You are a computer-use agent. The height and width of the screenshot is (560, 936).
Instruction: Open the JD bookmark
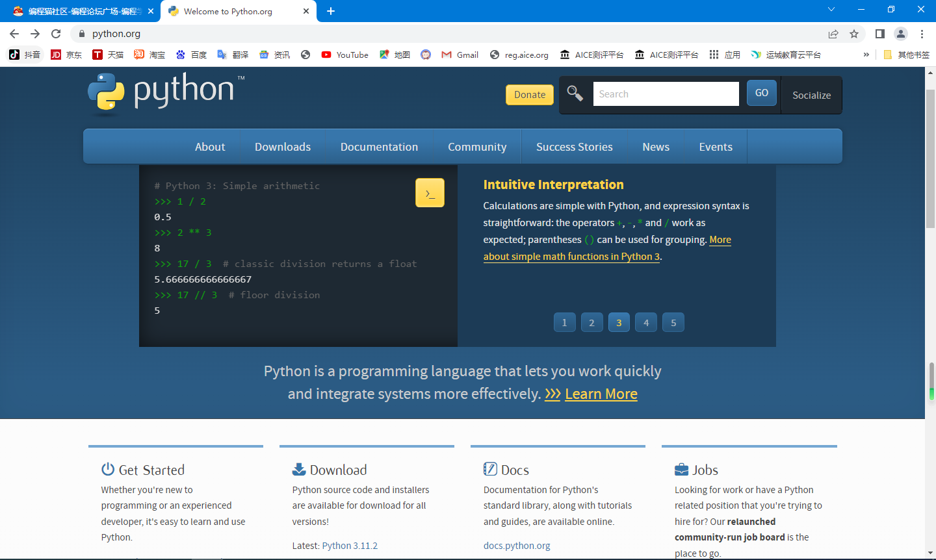coord(66,55)
